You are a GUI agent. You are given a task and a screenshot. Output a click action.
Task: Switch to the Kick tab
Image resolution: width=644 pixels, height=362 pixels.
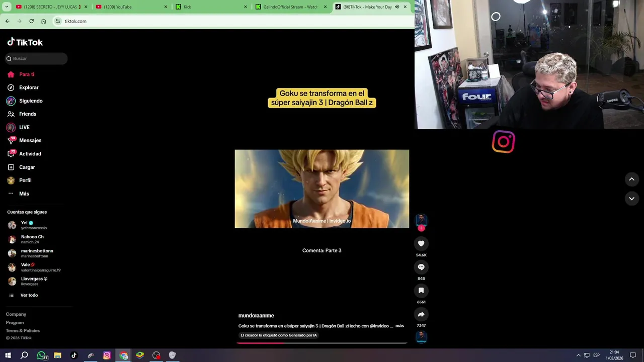[x=211, y=7]
